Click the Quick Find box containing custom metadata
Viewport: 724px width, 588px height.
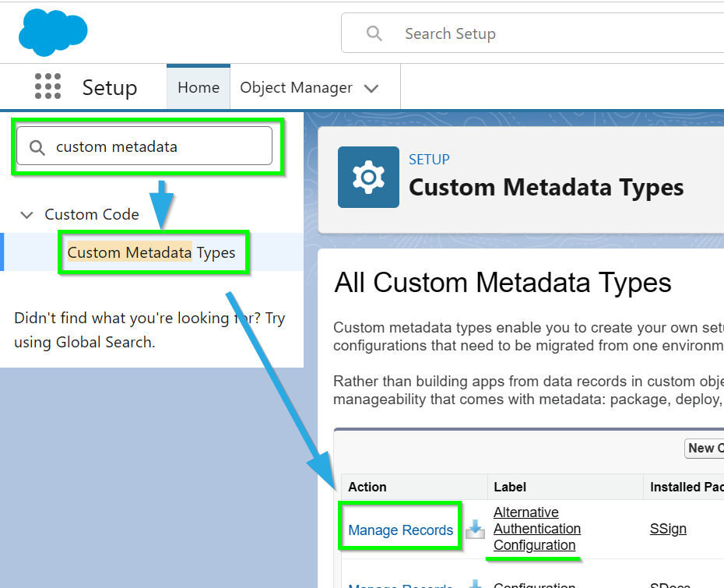pos(156,146)
